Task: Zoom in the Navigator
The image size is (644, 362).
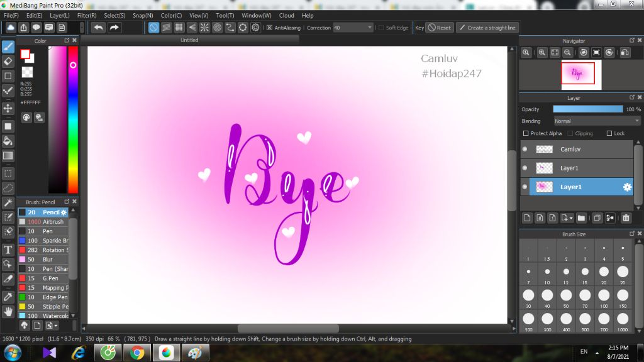Action: (x=542, y=53)
